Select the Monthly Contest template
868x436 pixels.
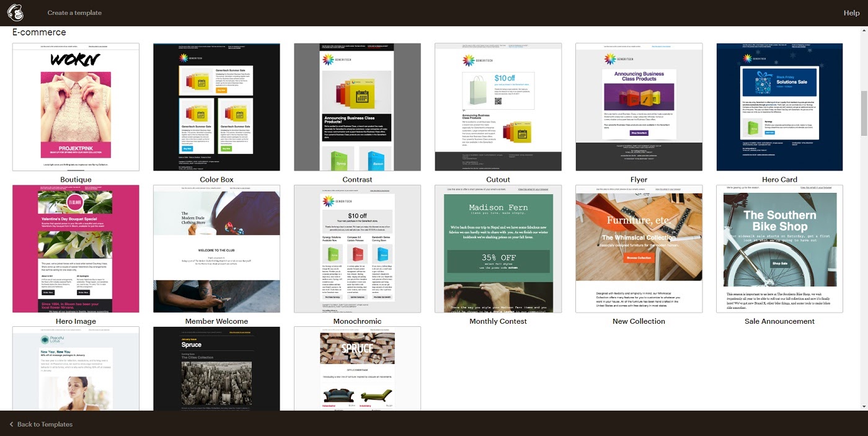coord(498,248)
